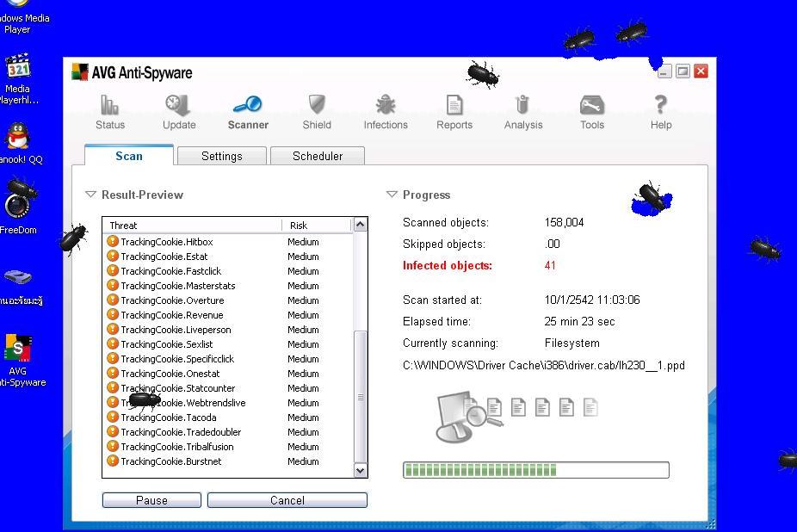Select TrackingCookie.Statcounter row
797x532 pixels.
coord(228,388)
